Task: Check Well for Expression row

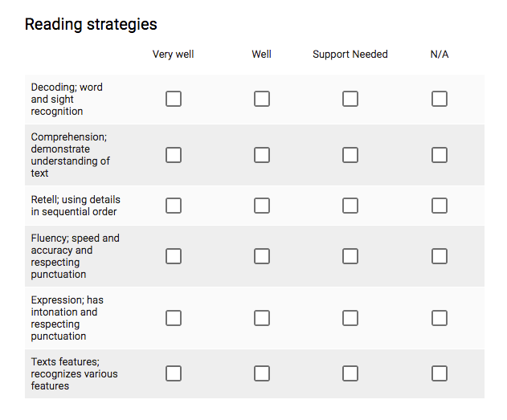Action: 262,318
